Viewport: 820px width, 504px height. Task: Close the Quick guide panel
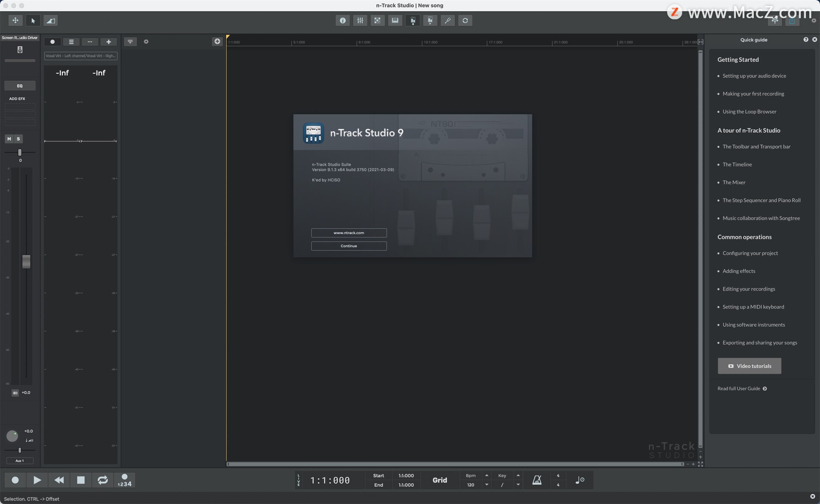point(814,40)
